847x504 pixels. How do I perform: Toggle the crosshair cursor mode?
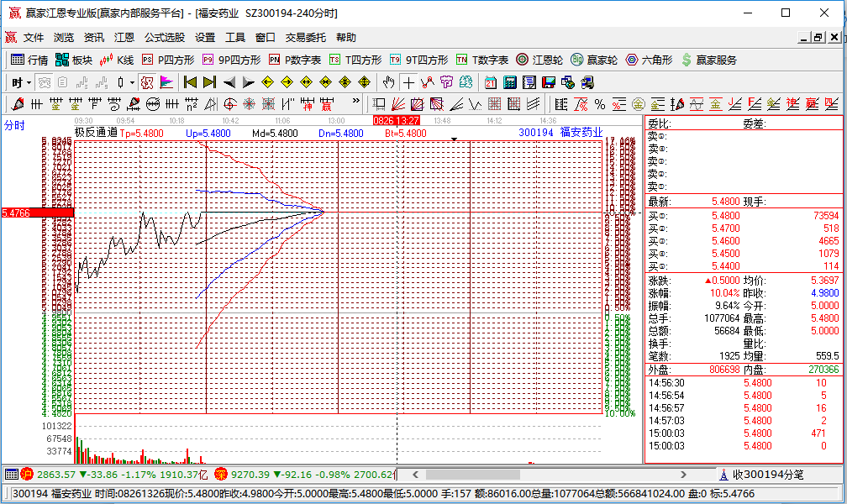tap(408, 82)
